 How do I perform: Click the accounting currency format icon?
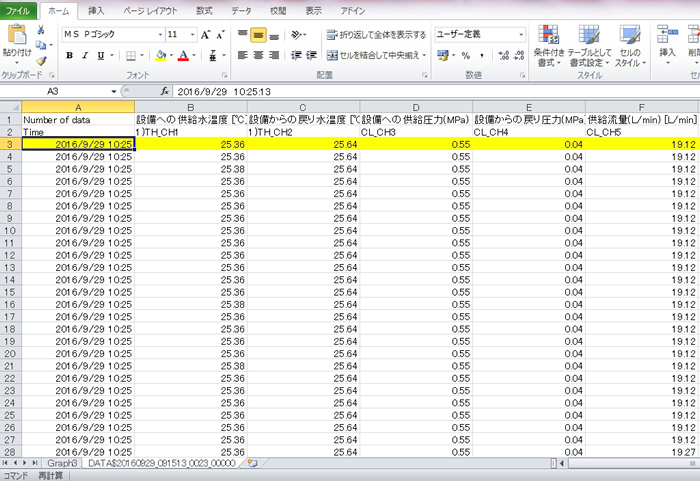tap(442, 55)
